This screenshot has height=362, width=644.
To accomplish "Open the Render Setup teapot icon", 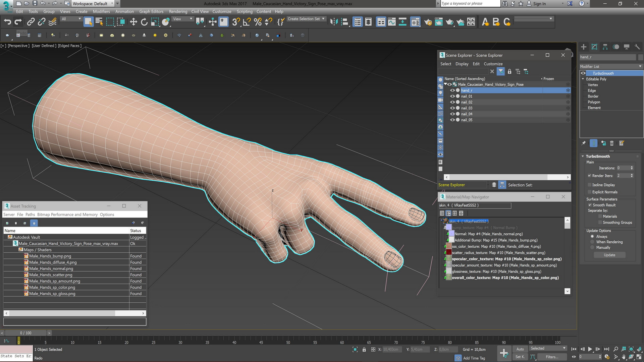I will coord(428,22).
